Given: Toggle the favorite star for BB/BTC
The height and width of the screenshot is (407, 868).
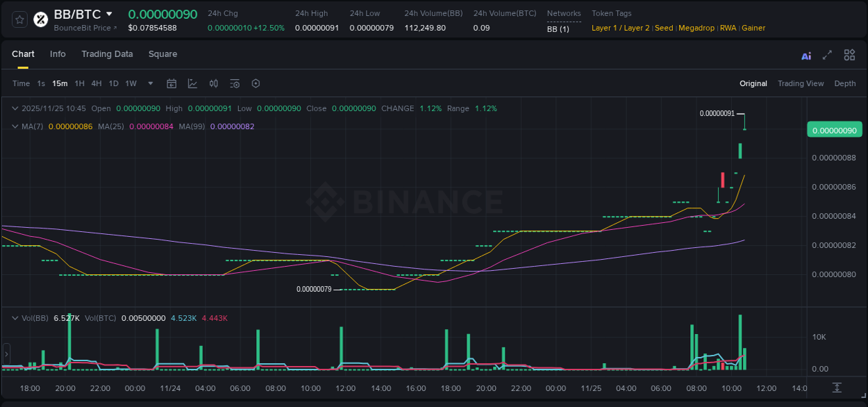Looking at the screenshot, I should 19,19.
